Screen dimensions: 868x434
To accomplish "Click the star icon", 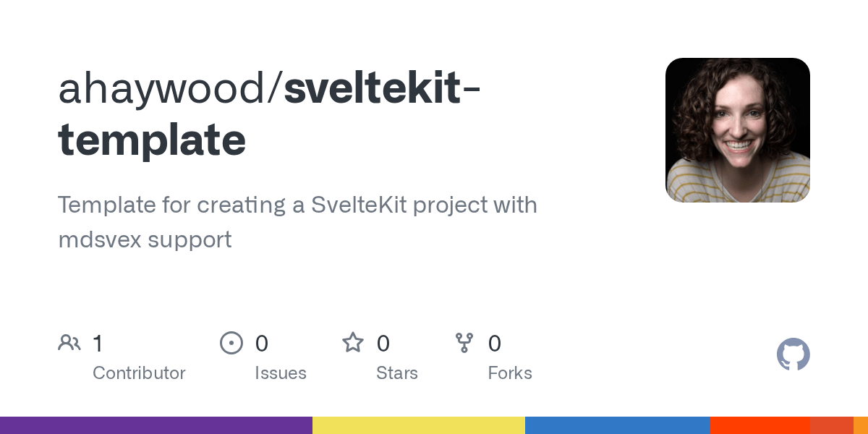I will click(353, 342).
